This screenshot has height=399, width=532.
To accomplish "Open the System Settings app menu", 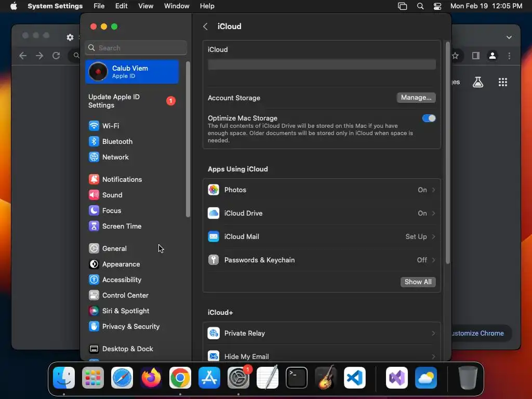I will tap(55, 6).
